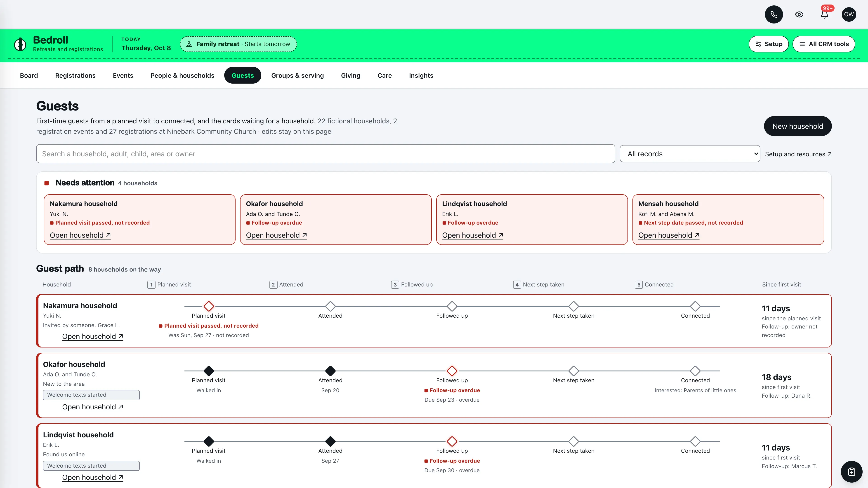Click Okafor's Welcome texts started tag

pyautogui.click(x=91, y=395)
